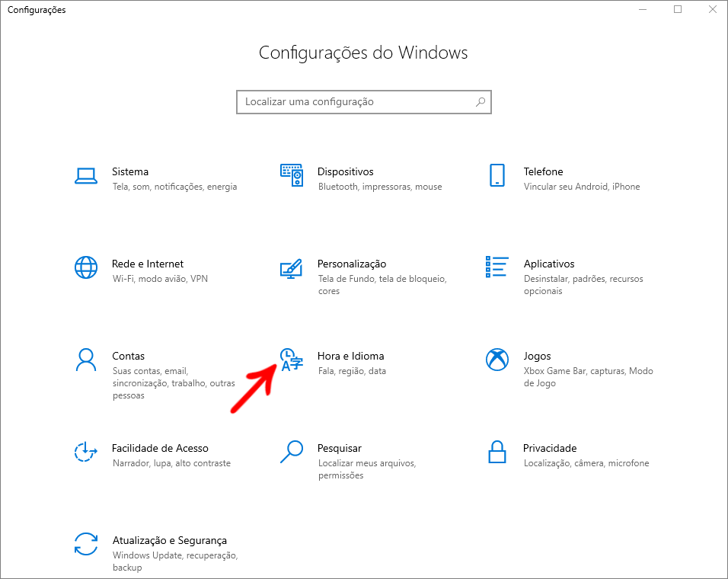Open Atualização e Segurança title
The width and height of the screenshot is (728, 579).
coord(170,540)
